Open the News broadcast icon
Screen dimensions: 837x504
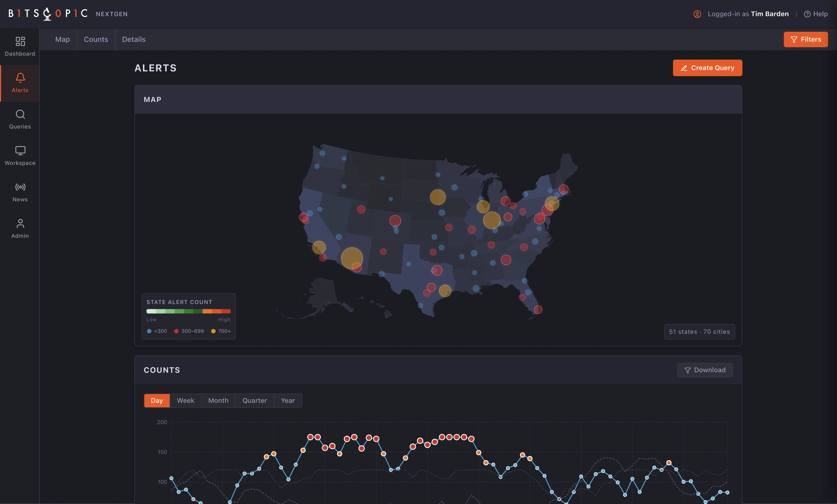(20, 187)
